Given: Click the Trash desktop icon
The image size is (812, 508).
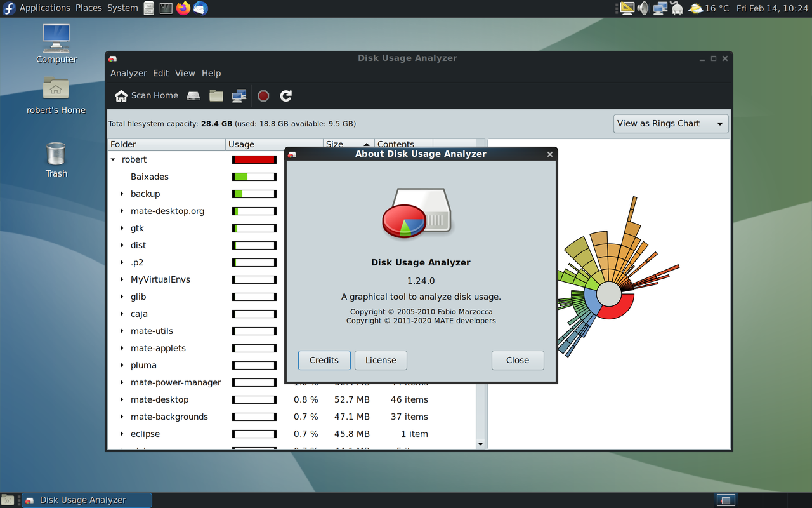Looking at the screenshot, I should [x=56, y=159].
